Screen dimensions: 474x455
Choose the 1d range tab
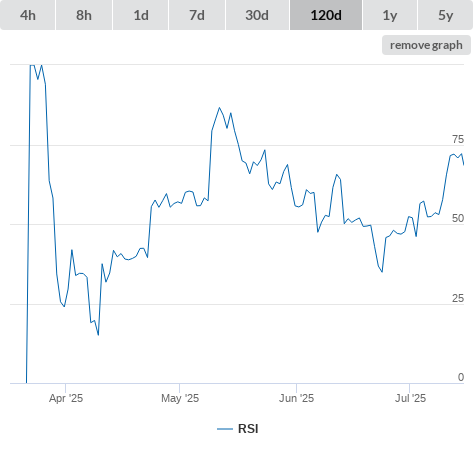141,15
